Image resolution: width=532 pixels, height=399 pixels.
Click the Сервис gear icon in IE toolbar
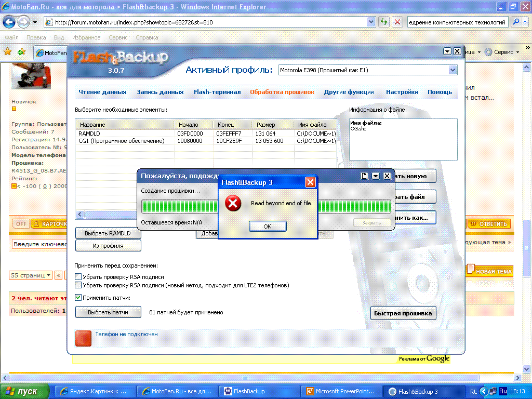click(488, 52)
